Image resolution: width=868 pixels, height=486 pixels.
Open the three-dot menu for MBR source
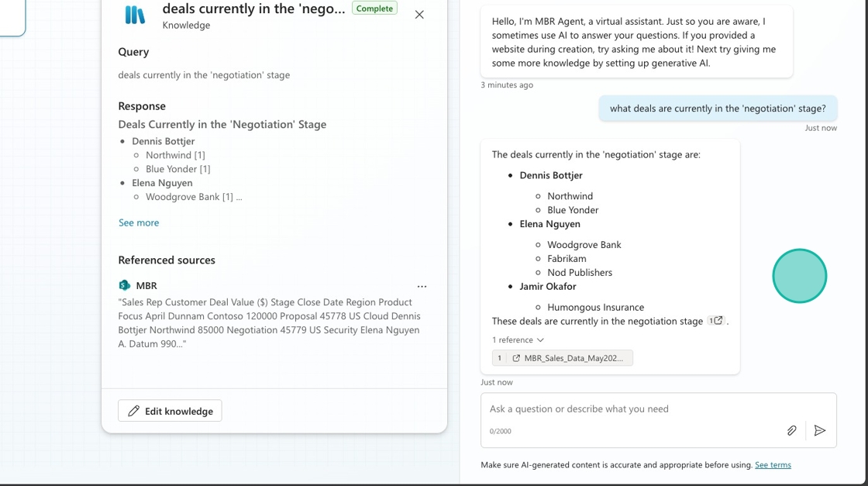pyautogui.click(x=422, y=286)
